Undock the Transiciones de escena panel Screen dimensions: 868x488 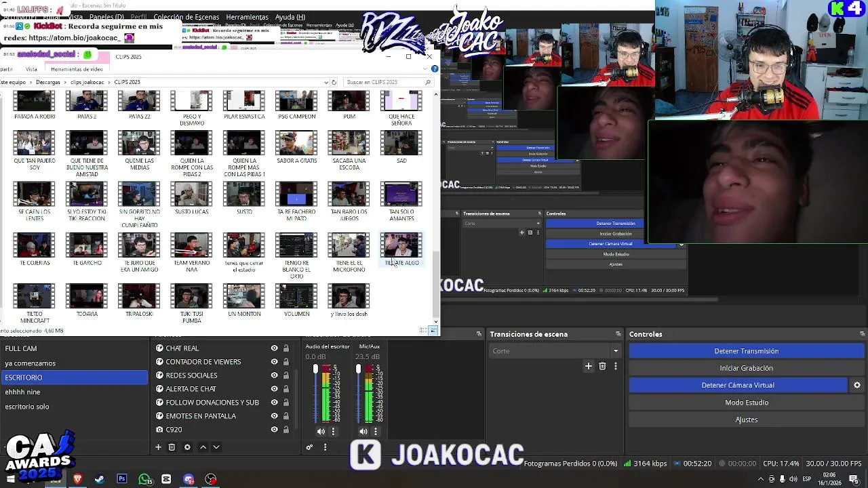click(618, 334)
